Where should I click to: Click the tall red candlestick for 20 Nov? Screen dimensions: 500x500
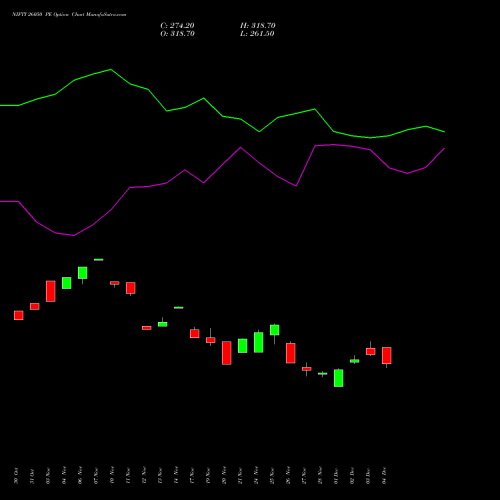pyautogui.click(x=227, y=353)
